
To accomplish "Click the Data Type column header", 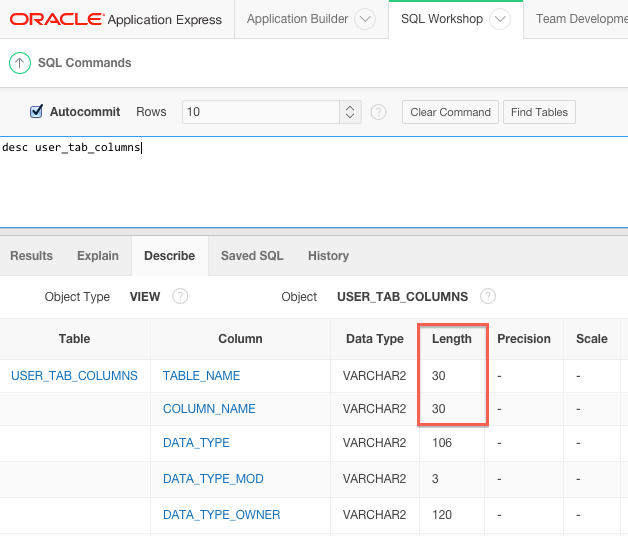I will click(x=375, y=339).
